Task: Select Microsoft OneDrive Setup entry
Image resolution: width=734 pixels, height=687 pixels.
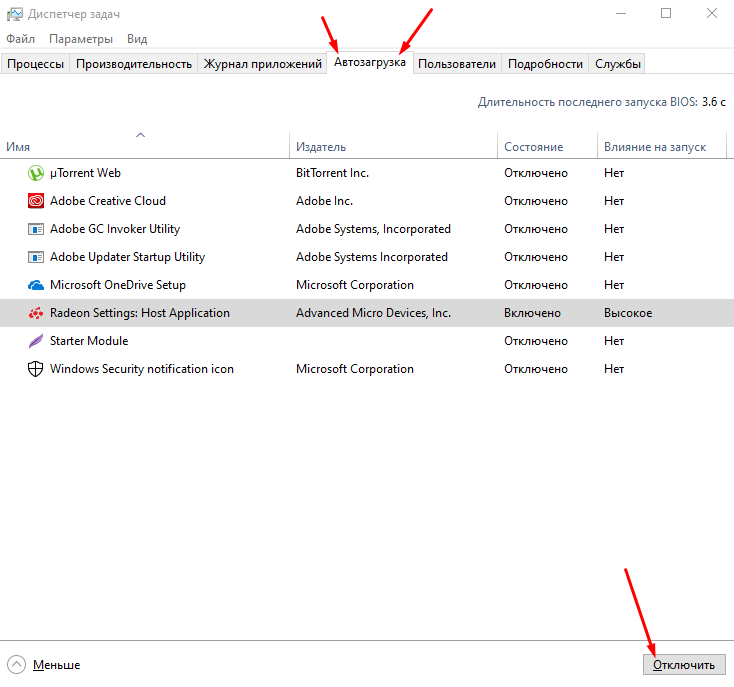Action: [x=117, y=285]
